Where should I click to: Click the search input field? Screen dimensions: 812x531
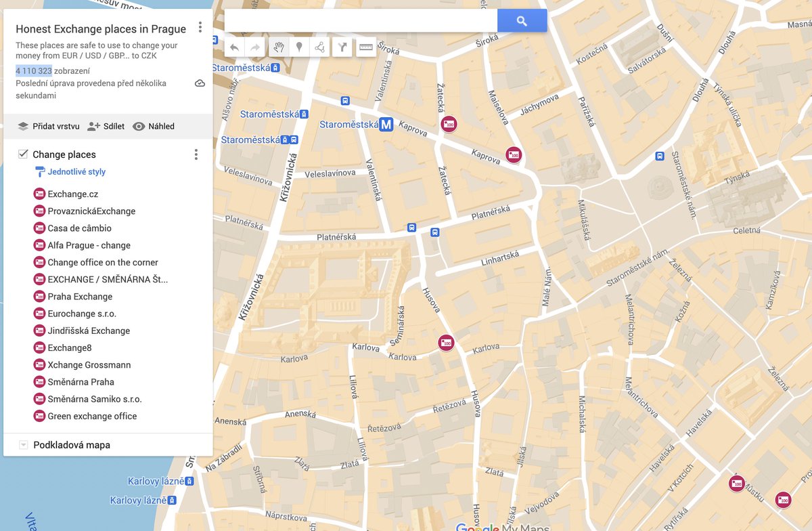point(361,21)
